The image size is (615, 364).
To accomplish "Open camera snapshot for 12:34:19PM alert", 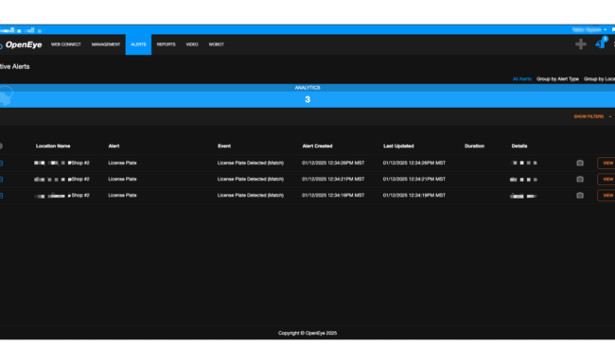I will (580, 195).
